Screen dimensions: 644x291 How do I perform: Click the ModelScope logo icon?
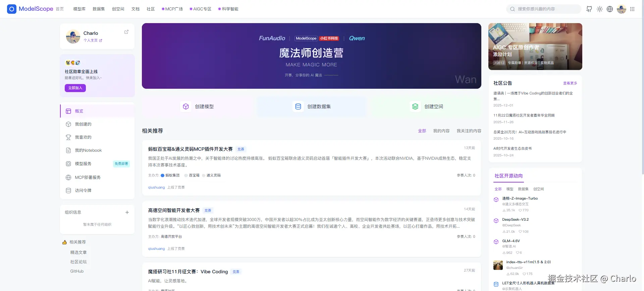tap(12, 9)
